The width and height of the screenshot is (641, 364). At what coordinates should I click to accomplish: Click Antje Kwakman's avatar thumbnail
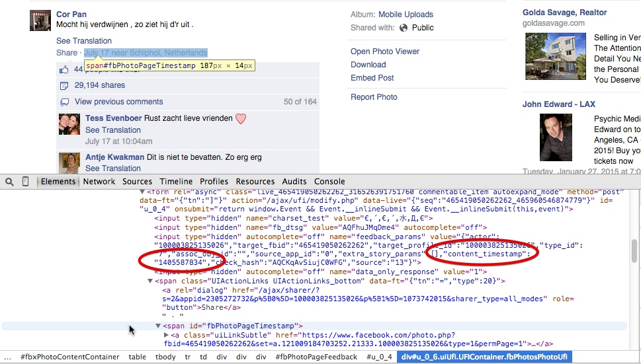[x=69, y=163]
